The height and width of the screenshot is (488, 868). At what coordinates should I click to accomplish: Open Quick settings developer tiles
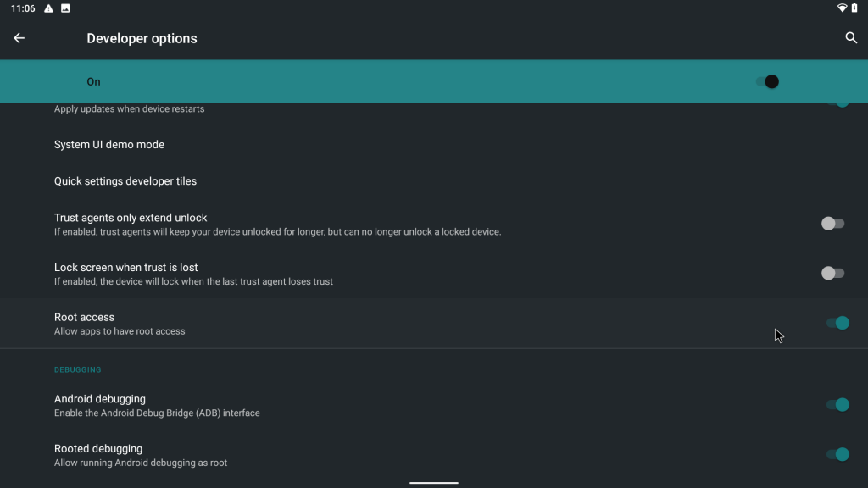(125, 180)
